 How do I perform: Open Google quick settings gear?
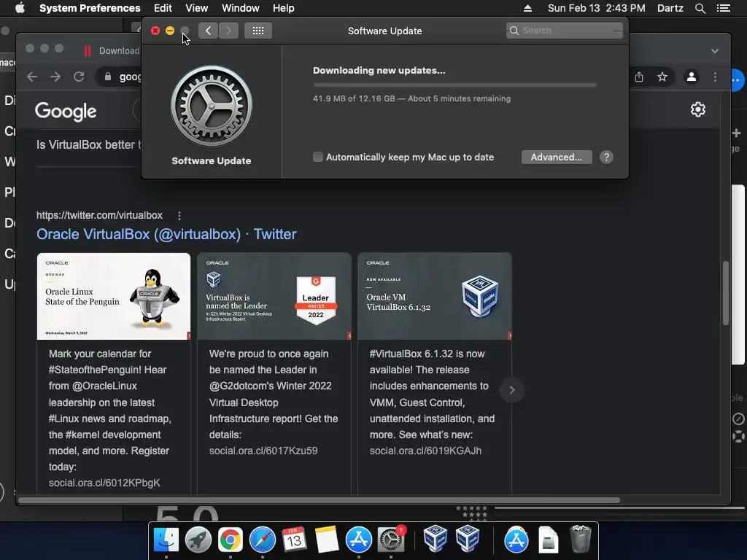[698, 109]
